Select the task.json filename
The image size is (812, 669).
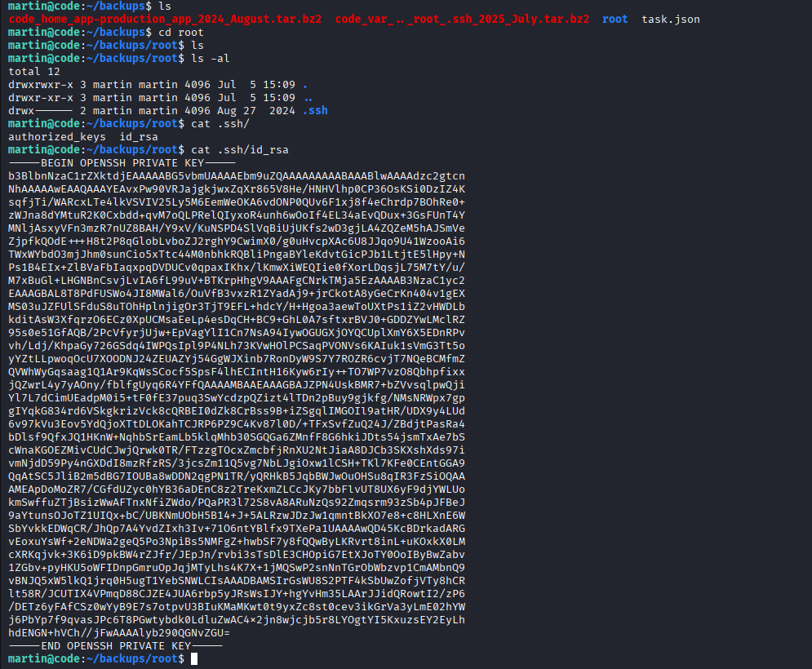(x=670, y=20)
